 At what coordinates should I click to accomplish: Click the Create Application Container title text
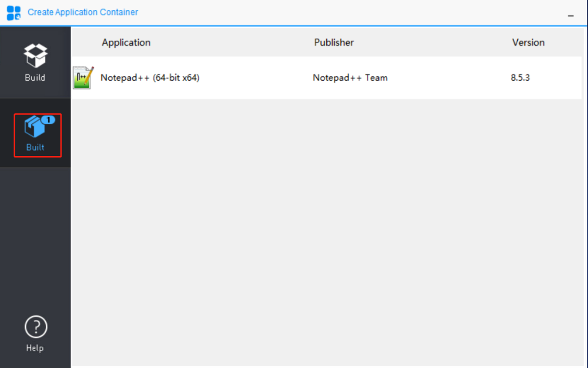(83, 13)
